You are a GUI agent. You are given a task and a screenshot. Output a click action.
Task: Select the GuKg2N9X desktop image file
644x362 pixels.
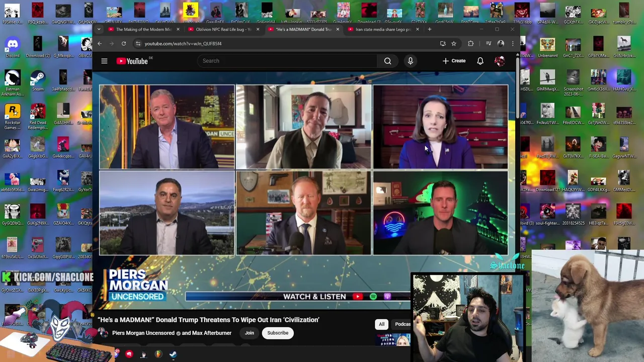(38, 215)
